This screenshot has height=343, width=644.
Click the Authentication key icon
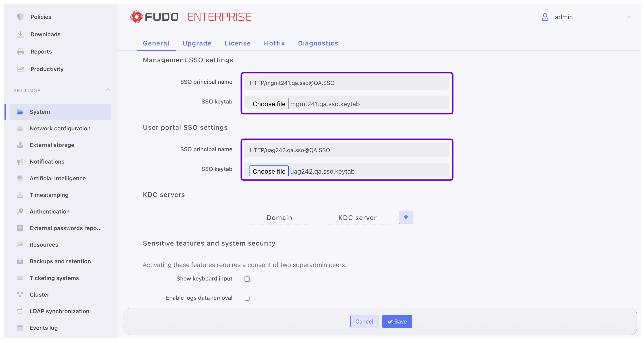click(20, 211)
